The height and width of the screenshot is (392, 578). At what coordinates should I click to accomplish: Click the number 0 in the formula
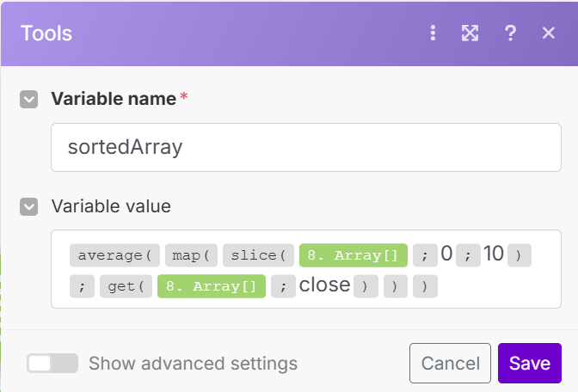pos(446,254)
